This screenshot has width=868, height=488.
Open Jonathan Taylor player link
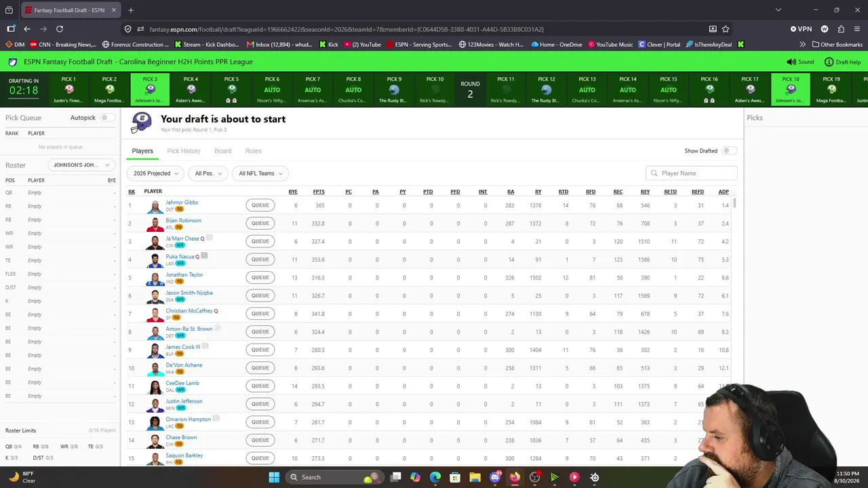click(184, 274)
